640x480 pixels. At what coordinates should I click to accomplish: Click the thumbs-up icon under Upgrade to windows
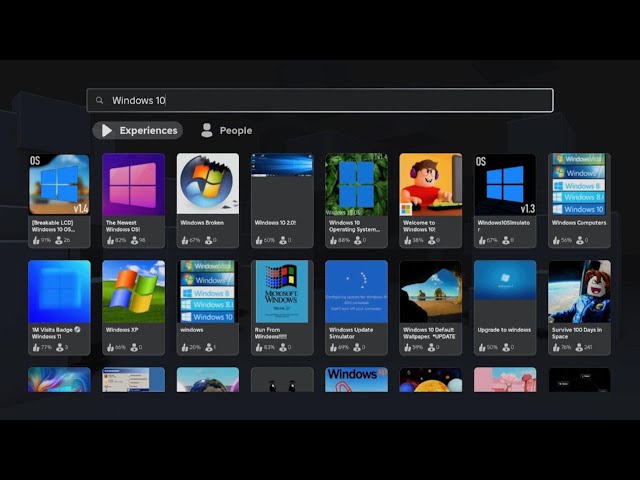click(x=482, y=347)
